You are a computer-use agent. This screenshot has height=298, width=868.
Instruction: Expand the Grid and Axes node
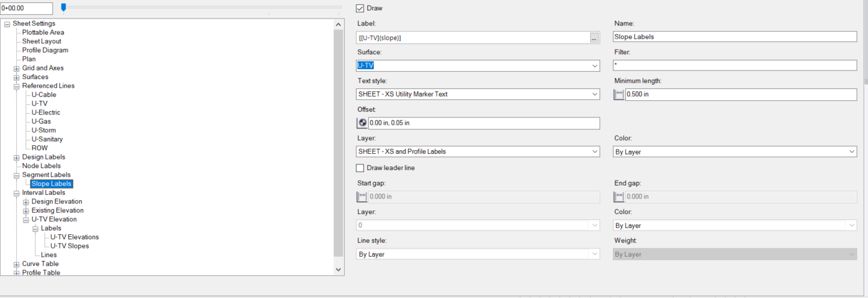click(17, 68)
